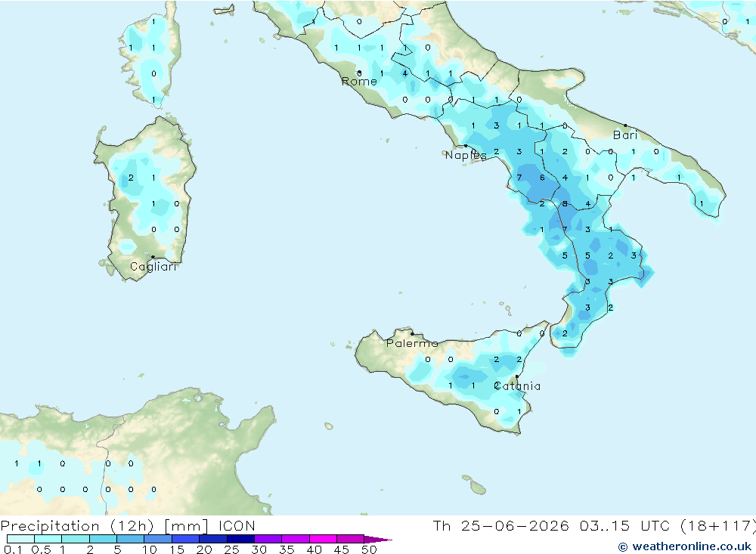Click the 5–10 mm legend swatch
Image resolution: width=756 pixels, height=554 pixels.
coord(131,539)
